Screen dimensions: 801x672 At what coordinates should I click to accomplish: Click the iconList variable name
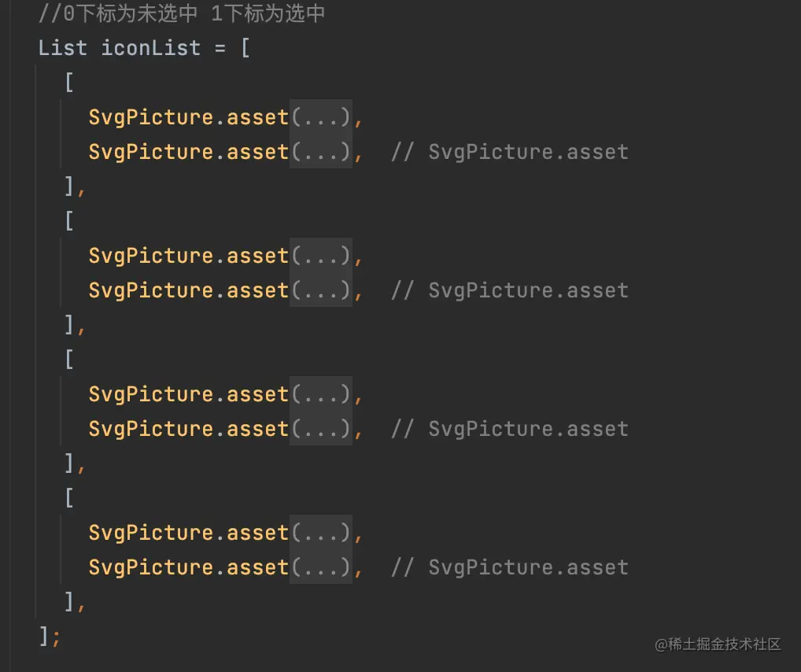tap(151, 48)
